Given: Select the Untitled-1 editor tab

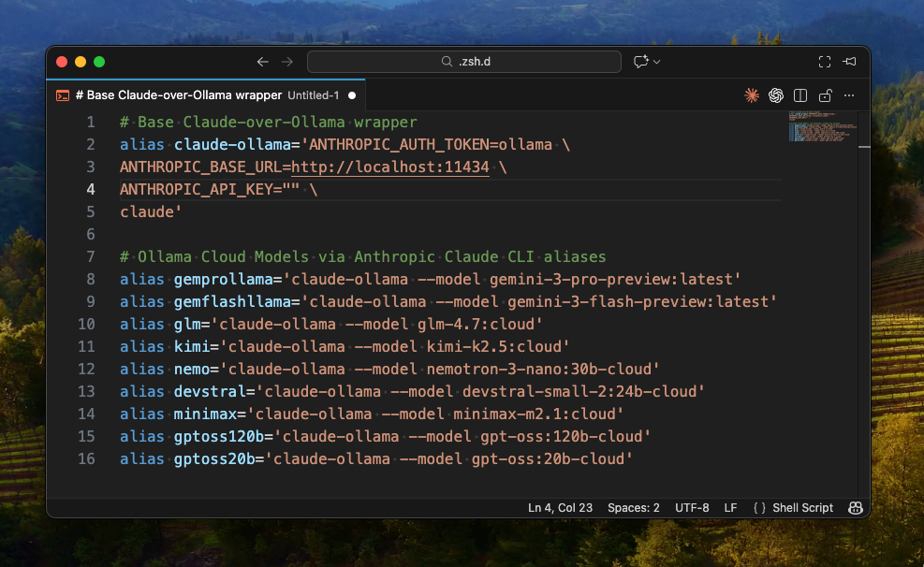Looking at the screenshot, I should (x=206, y=95).
